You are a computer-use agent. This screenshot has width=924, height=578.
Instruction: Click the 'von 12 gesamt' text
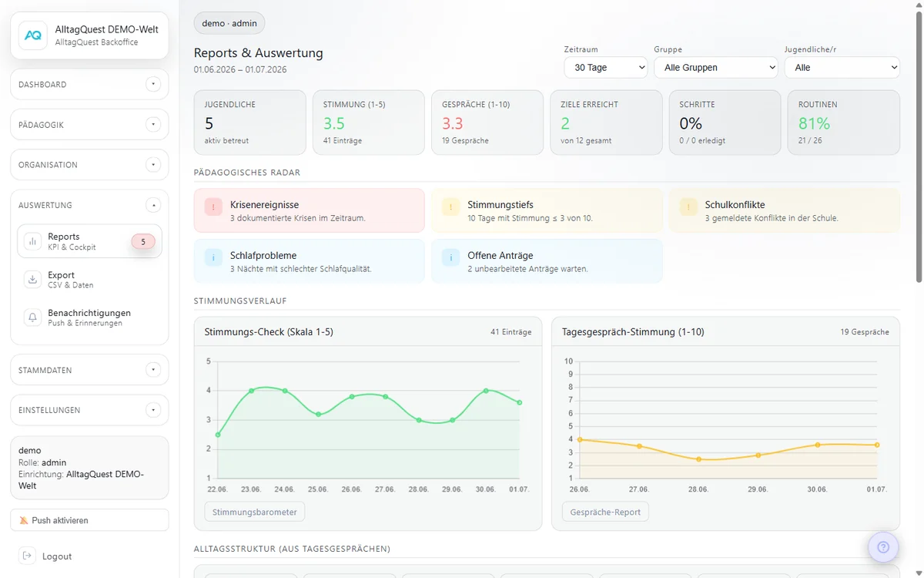(x=587, y=141)
